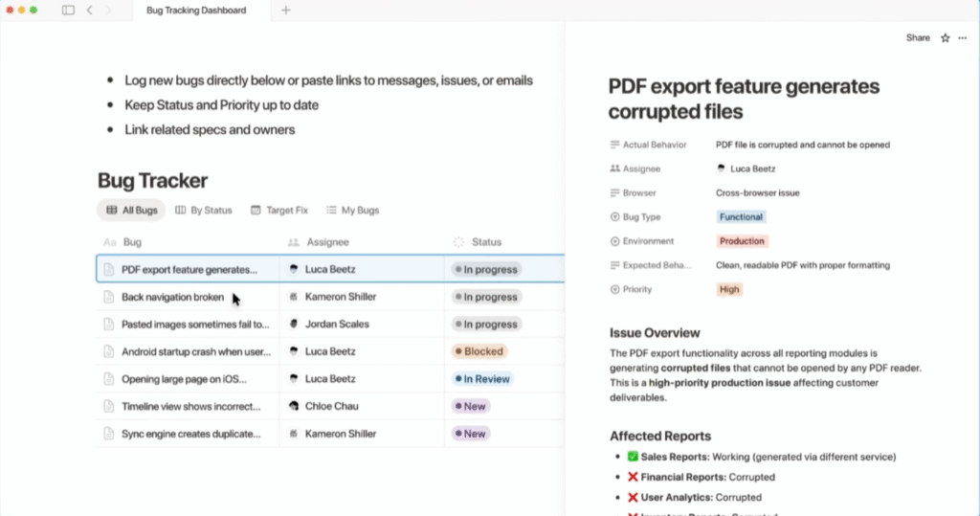This screenshot has width=980, height=516.
Task: Select the My Bugs view tab
Action: point(353,211)
